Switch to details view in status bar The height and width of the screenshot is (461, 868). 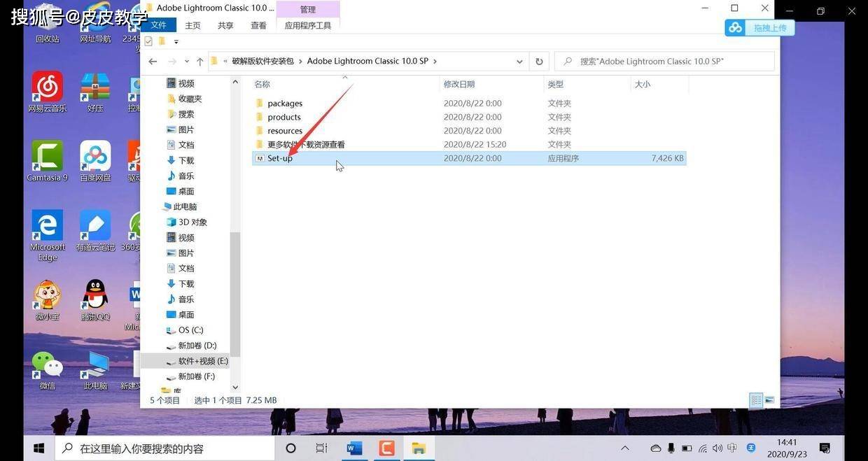(756, 400)
